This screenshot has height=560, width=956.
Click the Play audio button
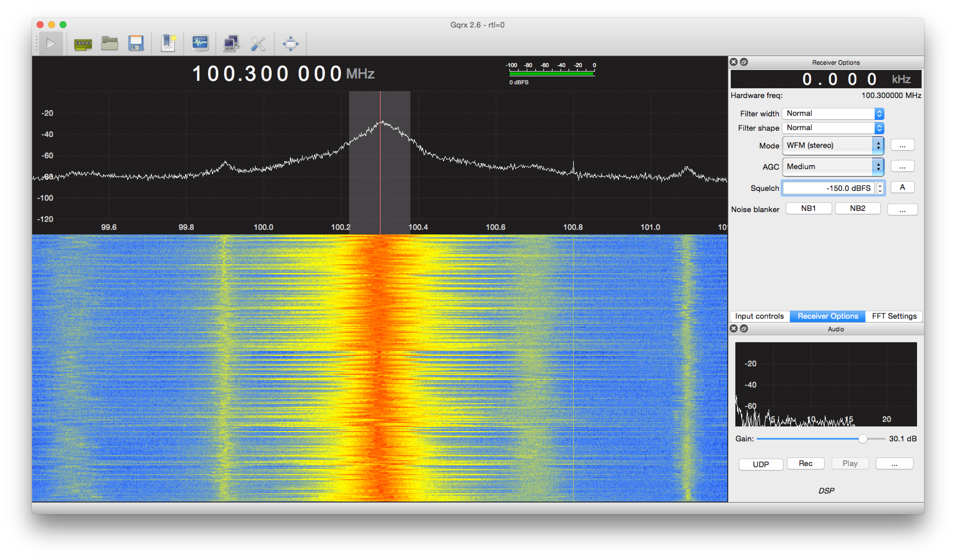pyautogui.click(x=850, y=464)
